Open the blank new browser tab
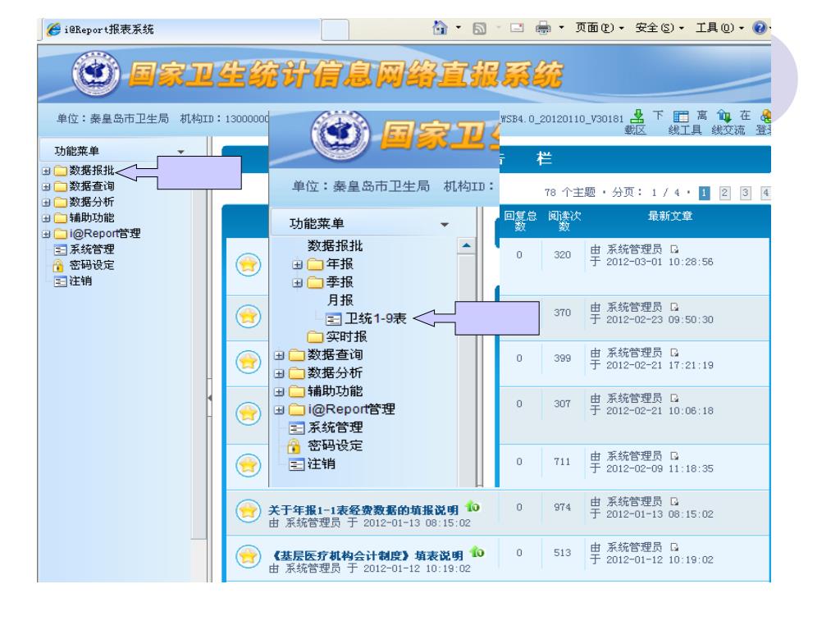 pos(335,30)
